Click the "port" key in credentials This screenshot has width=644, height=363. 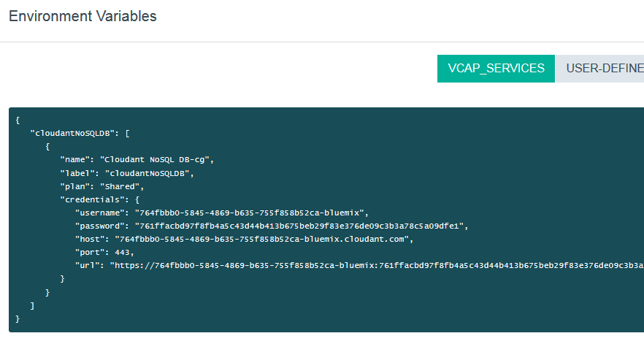pos(89,251)
